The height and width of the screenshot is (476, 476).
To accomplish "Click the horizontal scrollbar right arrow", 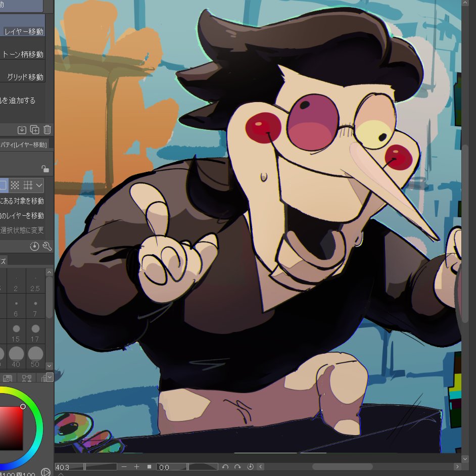I will [457, 466].
